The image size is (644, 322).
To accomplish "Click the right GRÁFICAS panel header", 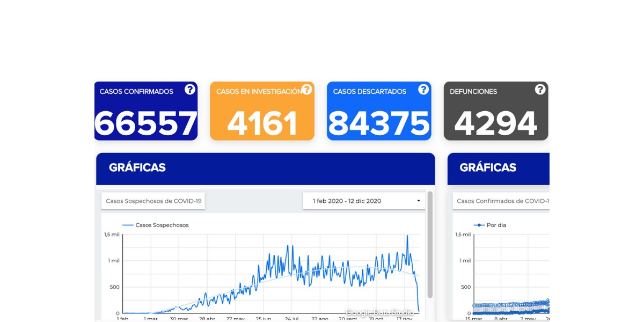I will (x=498, y=168).
